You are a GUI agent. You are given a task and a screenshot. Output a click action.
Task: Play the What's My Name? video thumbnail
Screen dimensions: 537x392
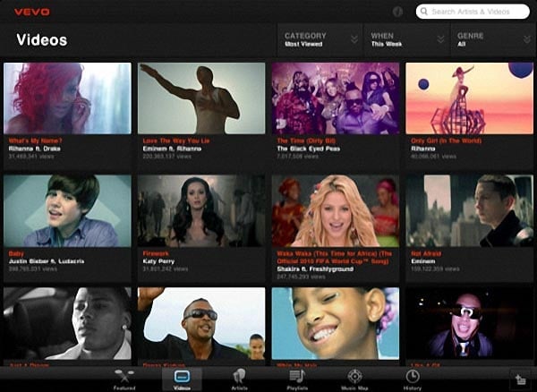coord(67,98)
